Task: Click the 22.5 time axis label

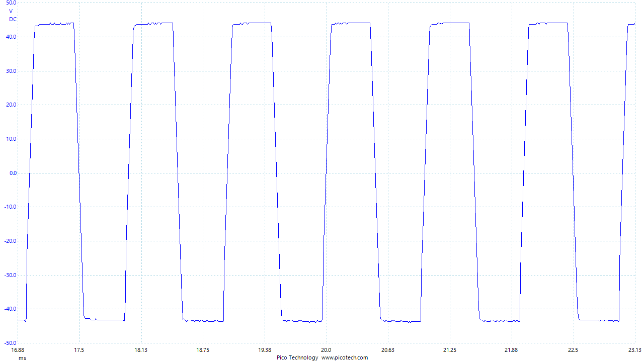Action: [x=573, y=350]
